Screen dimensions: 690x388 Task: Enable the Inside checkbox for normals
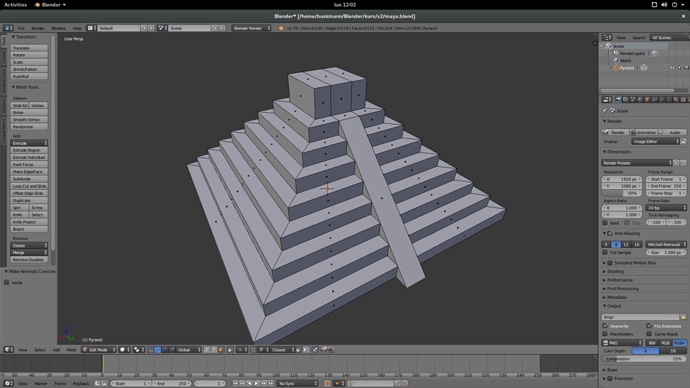7,282
